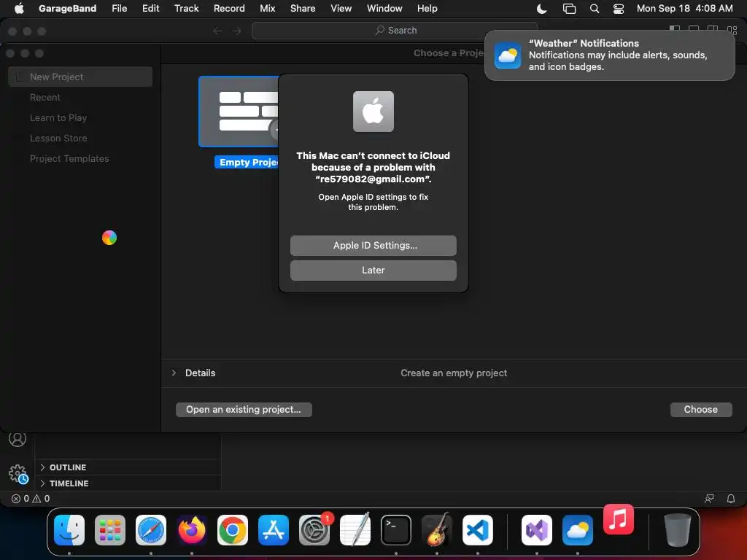747x560 pixels.
Task: Click 'Create an empty project' description text
Action: coord(454,373)
